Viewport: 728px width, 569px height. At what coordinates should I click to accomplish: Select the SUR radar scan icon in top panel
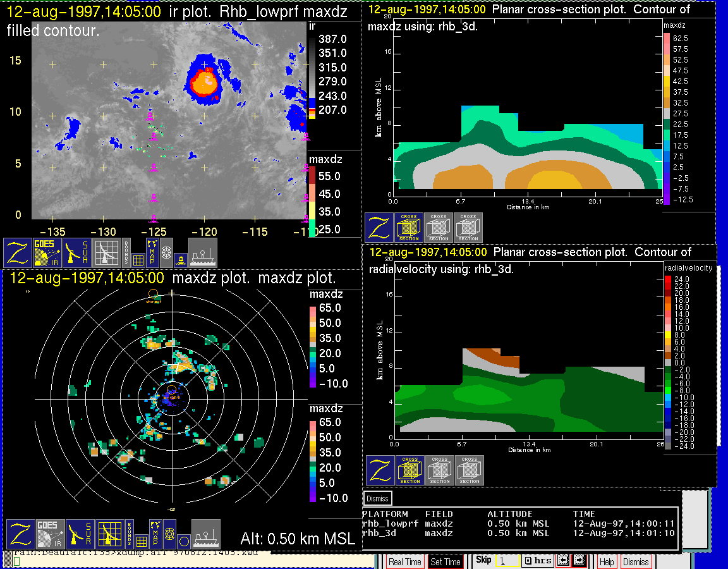click(78, 253)
